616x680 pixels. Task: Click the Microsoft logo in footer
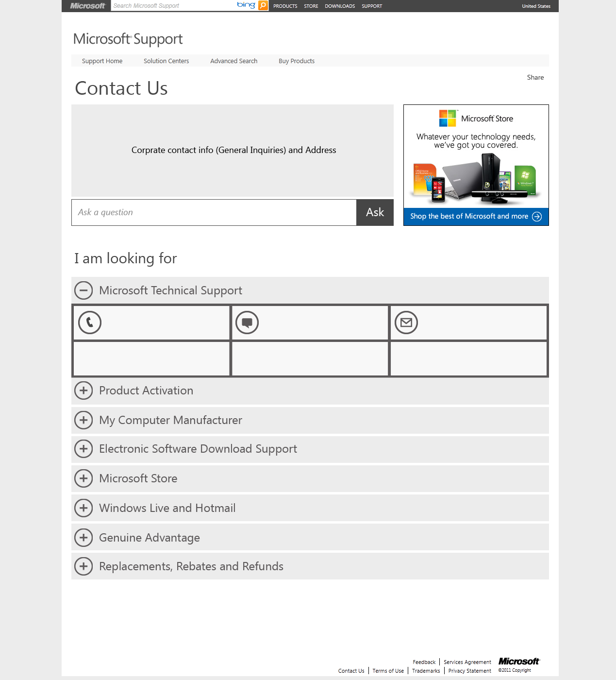(x=519, y=661)
